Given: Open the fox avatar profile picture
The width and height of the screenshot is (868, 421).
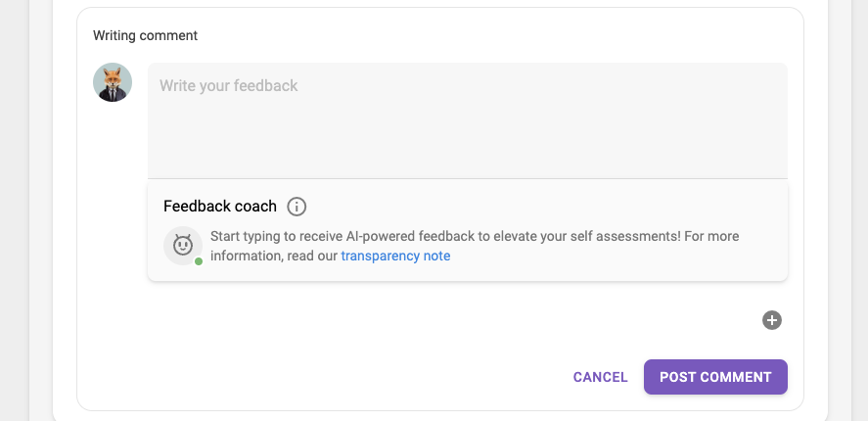Looking at the screenshot, I should click(113, 82).
